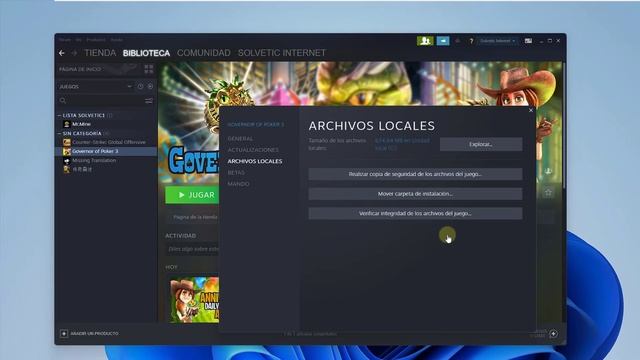The width and height of the screenshot is (640, 360).
Task: Click the recent activity clock icon
Action: click(x=140, y=87)
